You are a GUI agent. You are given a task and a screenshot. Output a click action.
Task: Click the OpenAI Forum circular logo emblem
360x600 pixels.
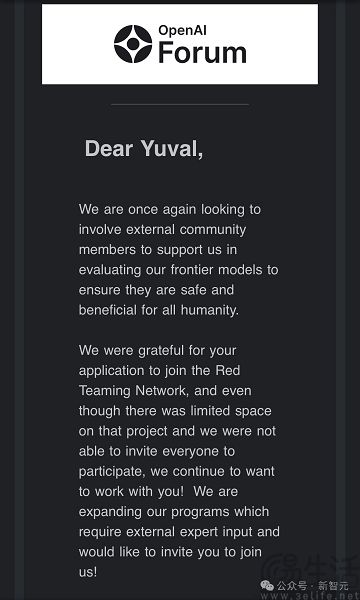coord(133,44)
